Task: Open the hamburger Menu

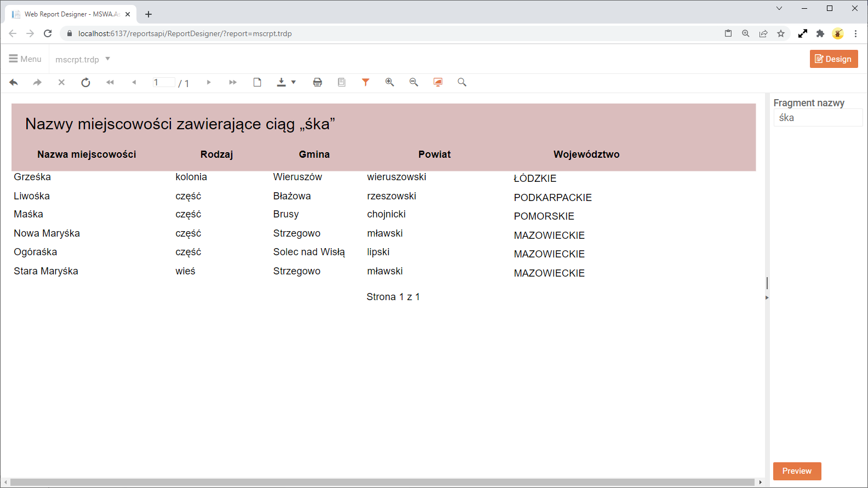Action: click(x=25, y=59)
